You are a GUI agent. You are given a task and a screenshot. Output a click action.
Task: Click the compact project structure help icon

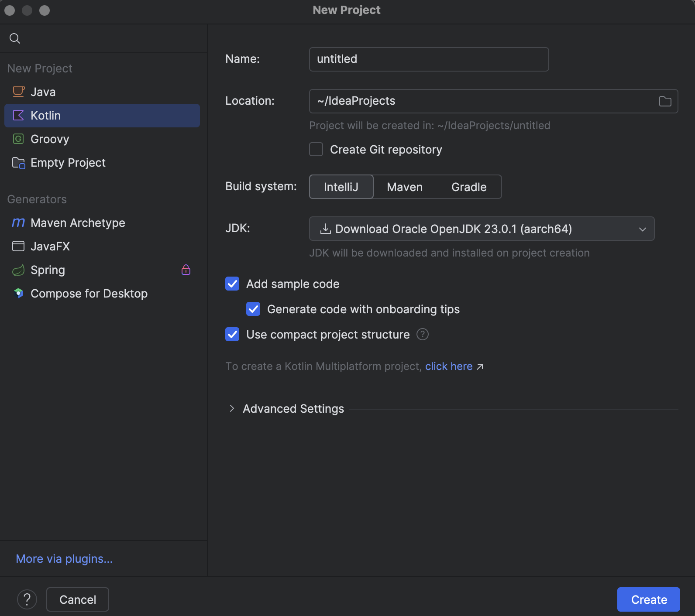[x=423, y=334]
